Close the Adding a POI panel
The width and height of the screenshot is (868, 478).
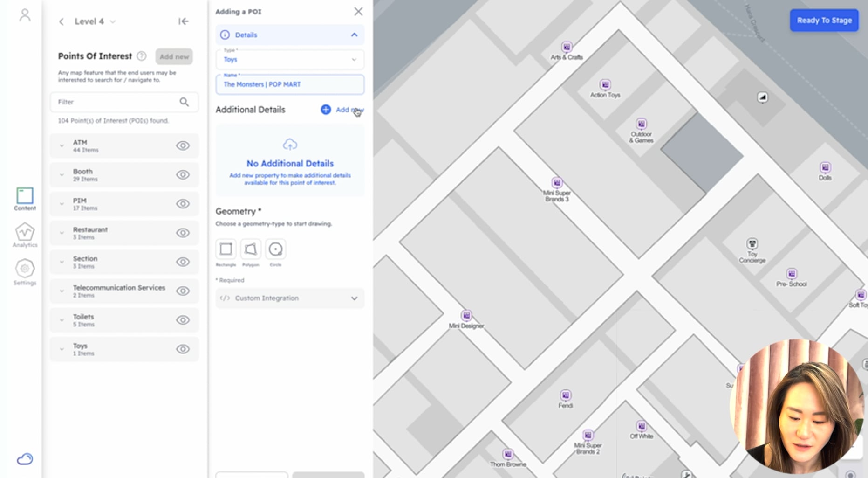point(358,11)
